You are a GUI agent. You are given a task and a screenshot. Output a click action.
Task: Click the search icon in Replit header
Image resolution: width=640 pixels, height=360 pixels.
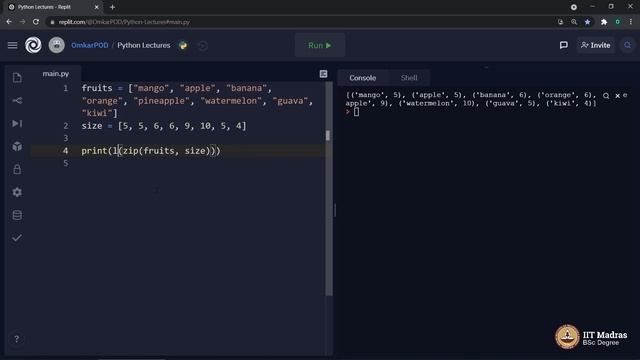(628, 45)
